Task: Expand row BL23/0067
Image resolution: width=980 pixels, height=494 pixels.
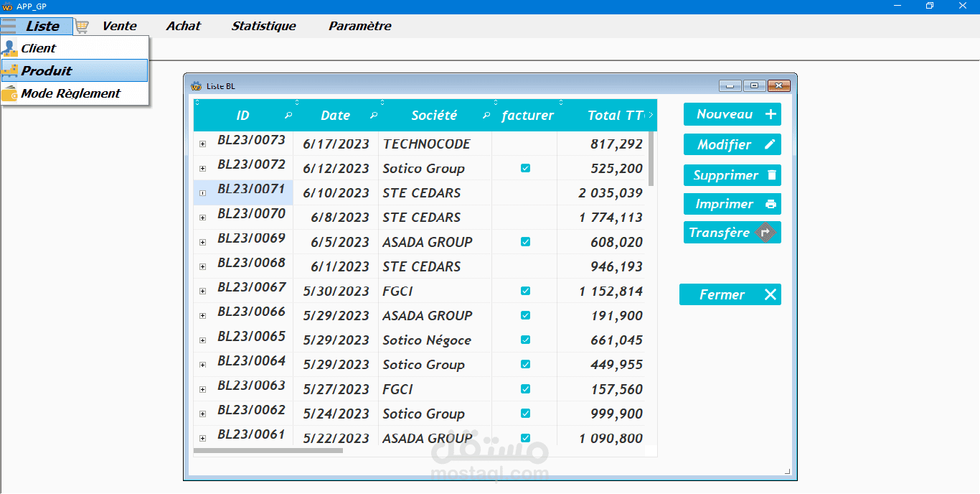Action: coord(202,291)
